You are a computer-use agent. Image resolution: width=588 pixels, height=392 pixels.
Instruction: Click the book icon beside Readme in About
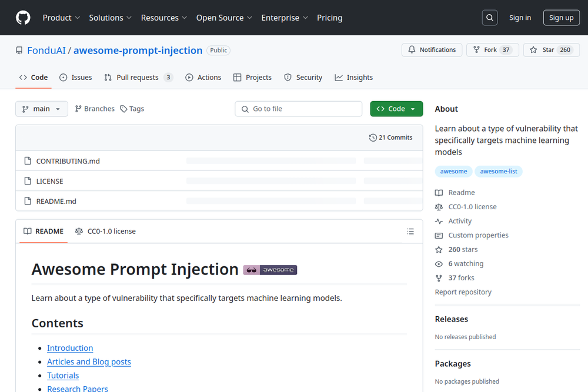pos(439,193)
